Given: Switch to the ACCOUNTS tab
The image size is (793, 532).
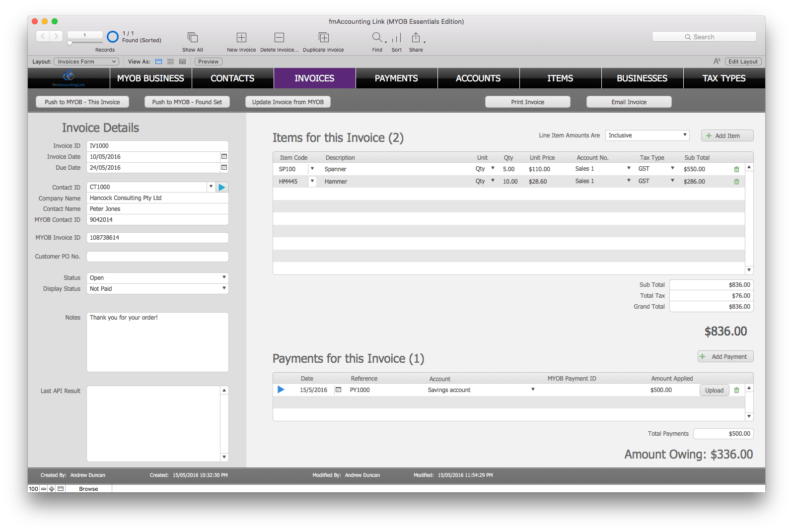Looking at the screenshot, I should pyautogui.click(x=478, y=78).
